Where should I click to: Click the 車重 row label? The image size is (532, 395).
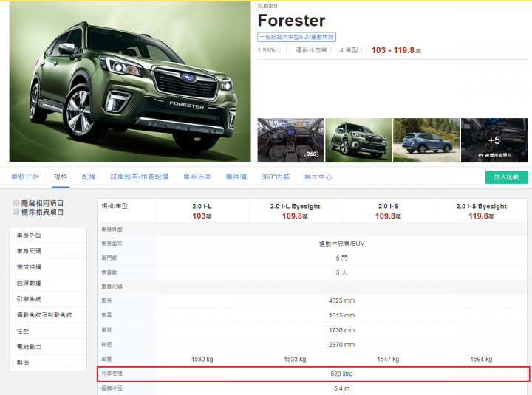[x=106, y=359]
